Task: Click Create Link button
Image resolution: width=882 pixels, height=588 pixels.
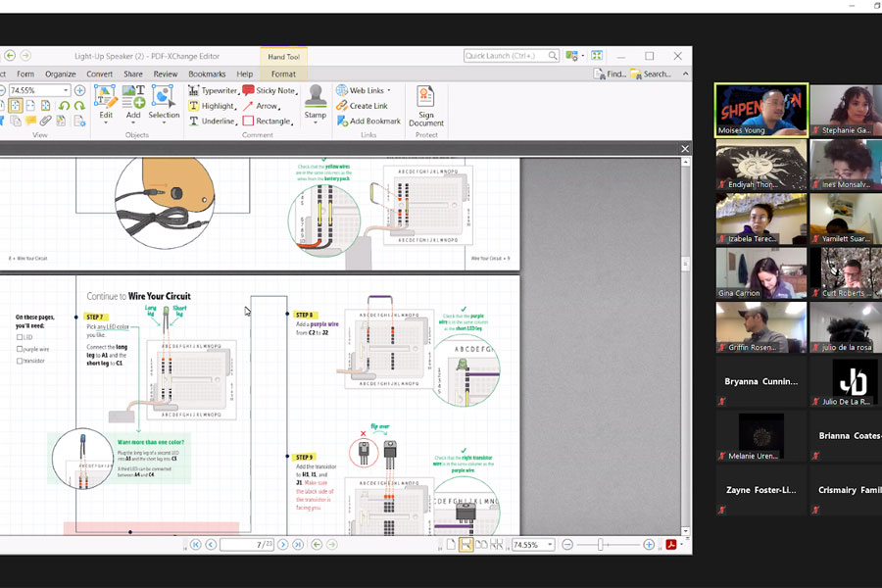Action: (362, 106)
